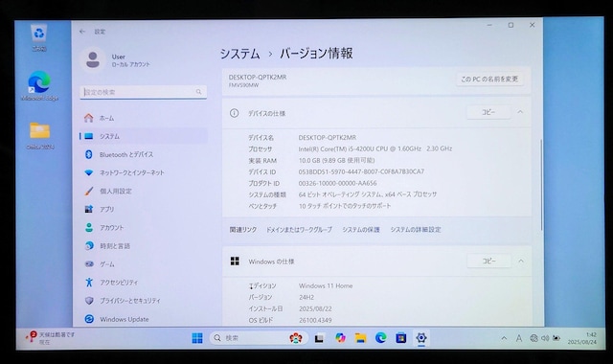Open アクセシビリティ settings
Viewport: 613px width, 364px height.
coord(143,282)
